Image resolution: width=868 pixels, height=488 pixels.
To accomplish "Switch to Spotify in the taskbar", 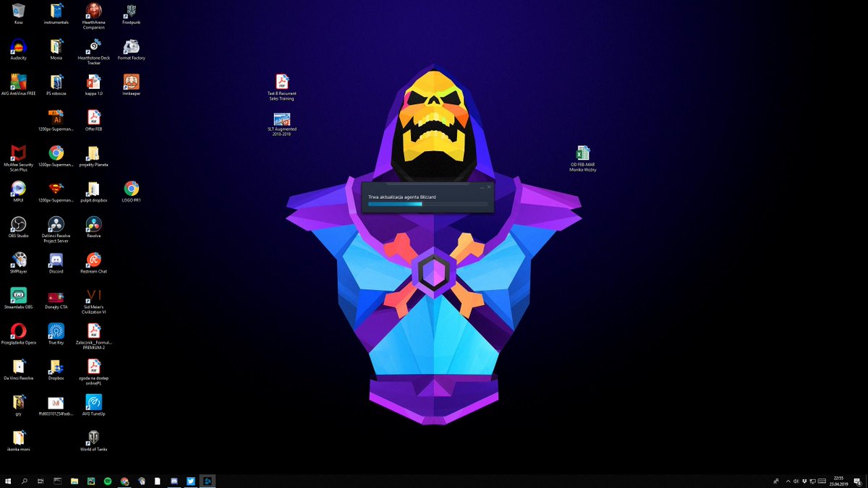I will click(108, 481).
